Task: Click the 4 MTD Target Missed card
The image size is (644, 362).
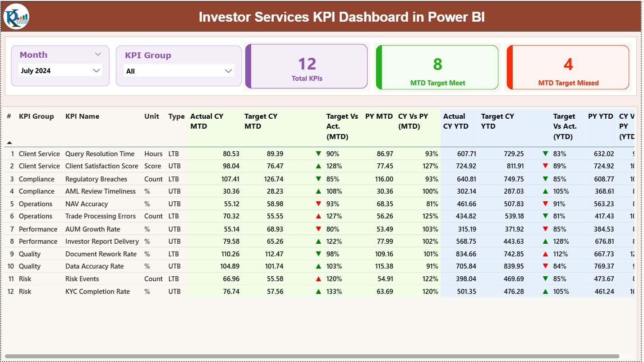Action: pyautogui.click(x=568, y=67)
